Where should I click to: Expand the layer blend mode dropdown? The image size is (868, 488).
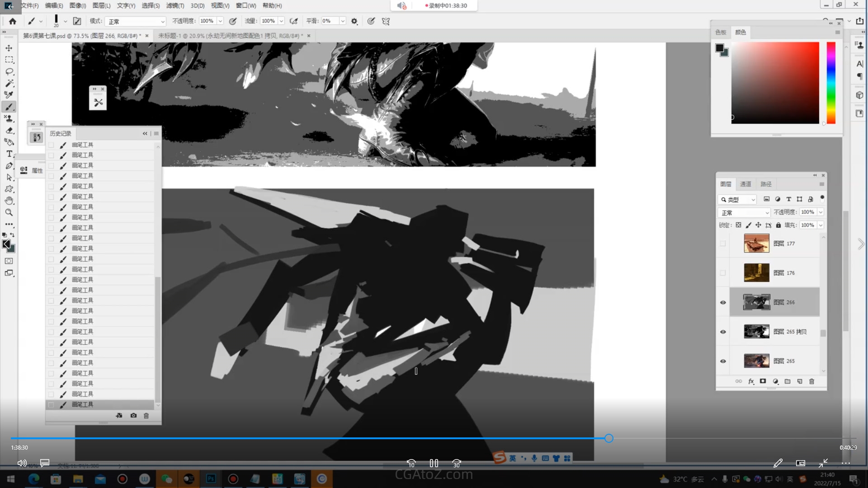744,212
